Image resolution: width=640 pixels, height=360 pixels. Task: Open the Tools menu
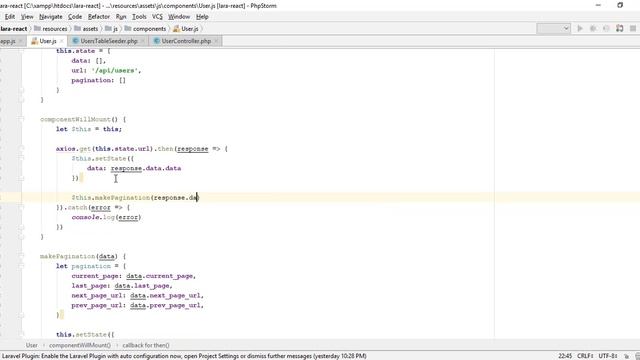[x=139, y=17]
